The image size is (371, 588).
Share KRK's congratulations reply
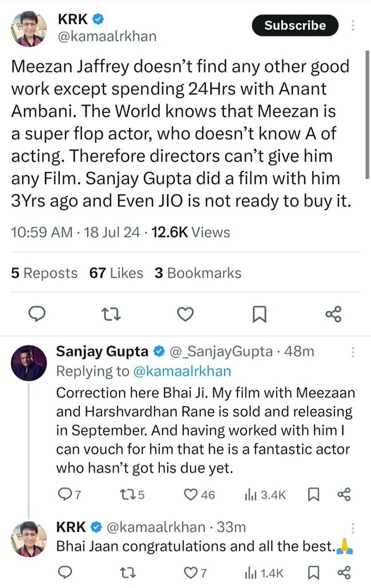pyautogui.click(x=344, y=572)
